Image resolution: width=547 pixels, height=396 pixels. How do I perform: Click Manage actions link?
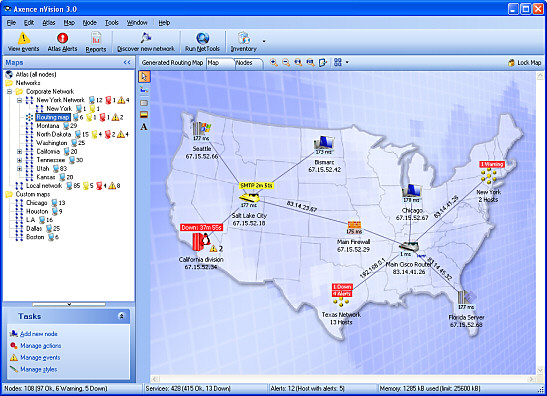point(40,346)
